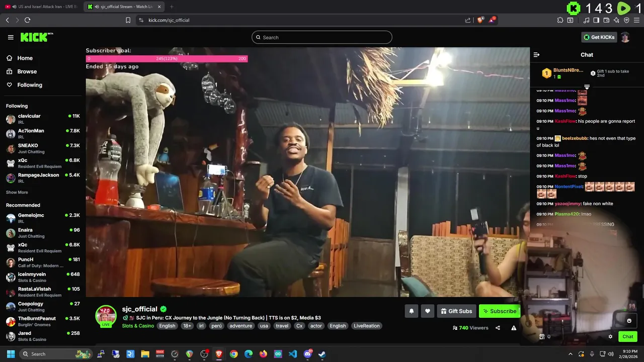Open Brave Shields icon
Viewport: 644px width, 362px height.
click(480, 20)
